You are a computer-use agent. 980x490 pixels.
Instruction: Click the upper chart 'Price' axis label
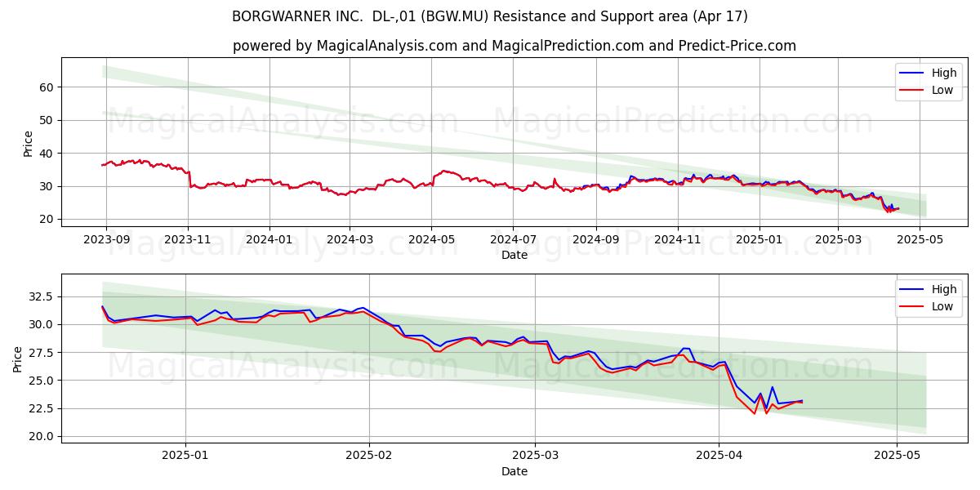29,144
